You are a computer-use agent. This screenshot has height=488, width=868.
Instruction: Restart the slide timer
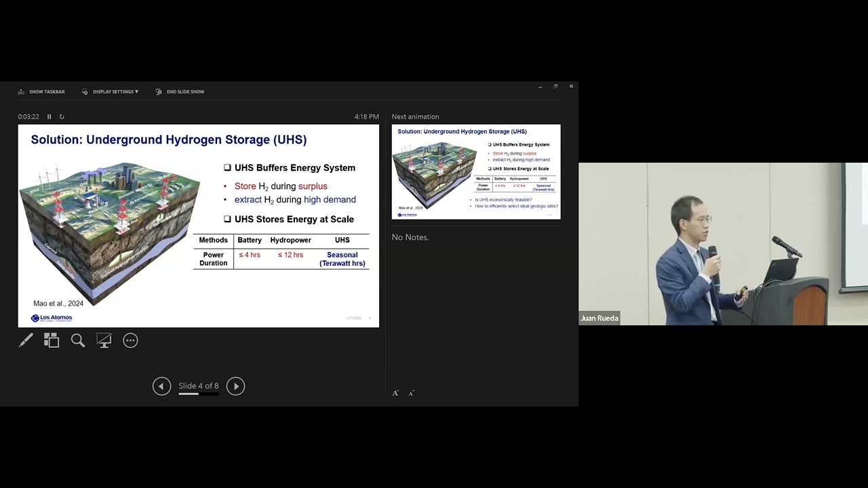tap(62, 117)
